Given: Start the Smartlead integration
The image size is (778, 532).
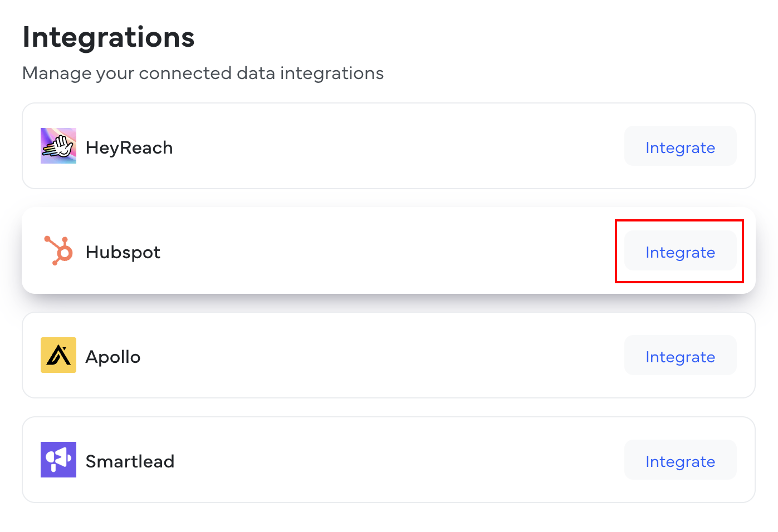Looking at the screenshot, I should point(680,460).
